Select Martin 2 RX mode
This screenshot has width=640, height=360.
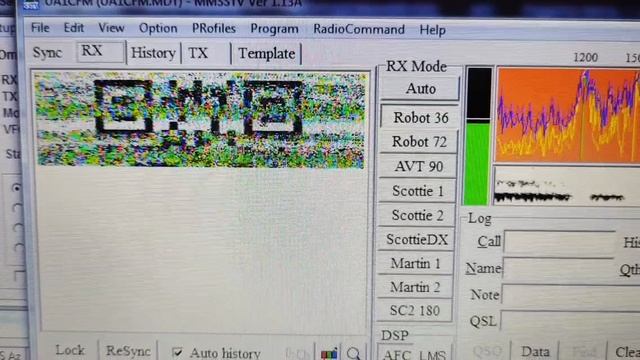pos(414,287)
